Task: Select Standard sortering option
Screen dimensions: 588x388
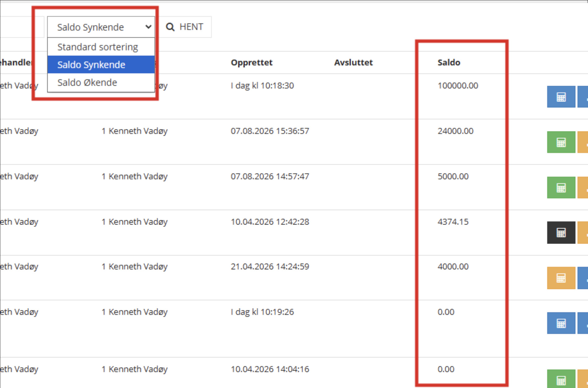Action: [101, 47]
